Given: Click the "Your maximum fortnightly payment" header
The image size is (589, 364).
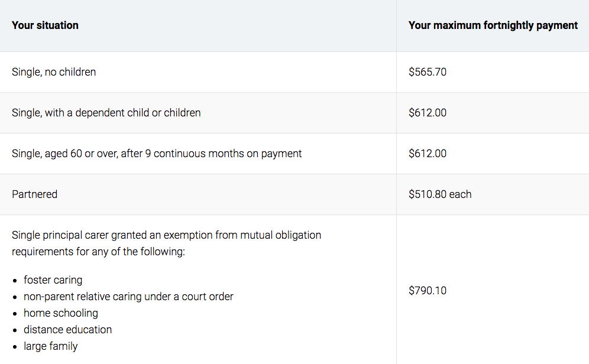Looking at the screenshot, I should [493, 25].
